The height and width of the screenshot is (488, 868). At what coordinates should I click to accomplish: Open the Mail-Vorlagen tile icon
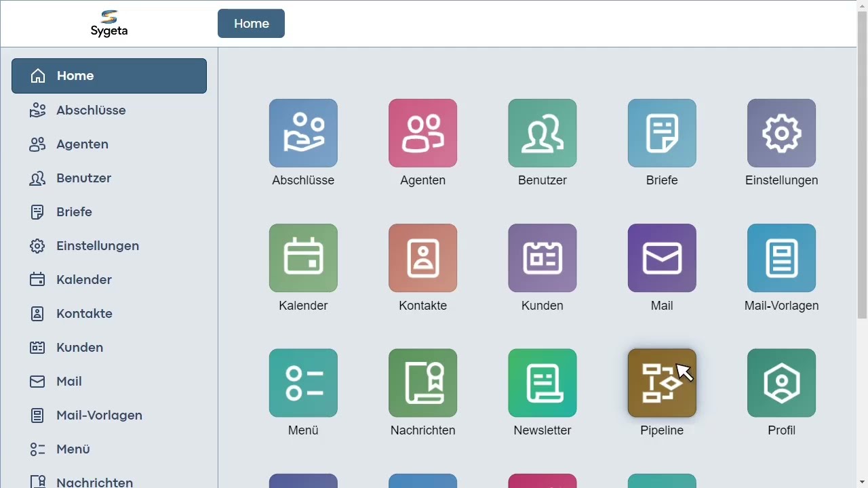pos(781,258)
